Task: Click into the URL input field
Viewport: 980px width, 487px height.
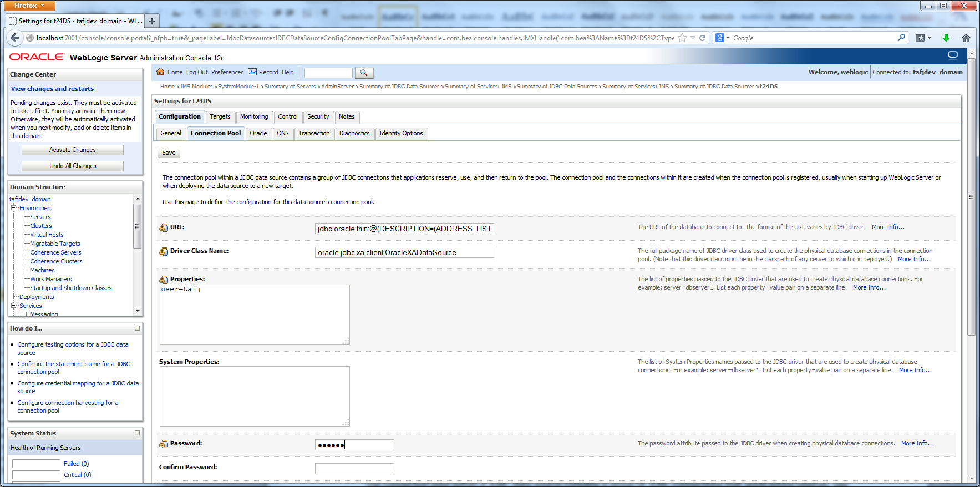Action: click(x=404, y=229)
